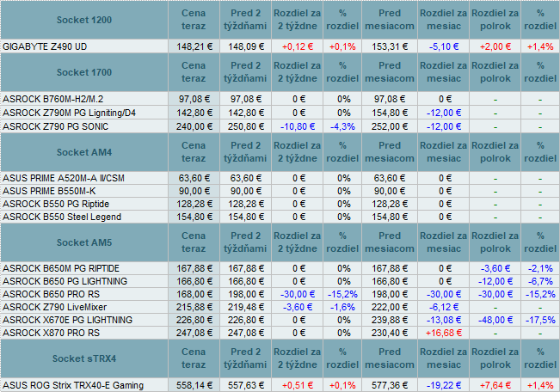The image size is (560, 392).
Task: Select ASROCK Z790M PG Lightning/D4 entry
Action: click(69, 113)
